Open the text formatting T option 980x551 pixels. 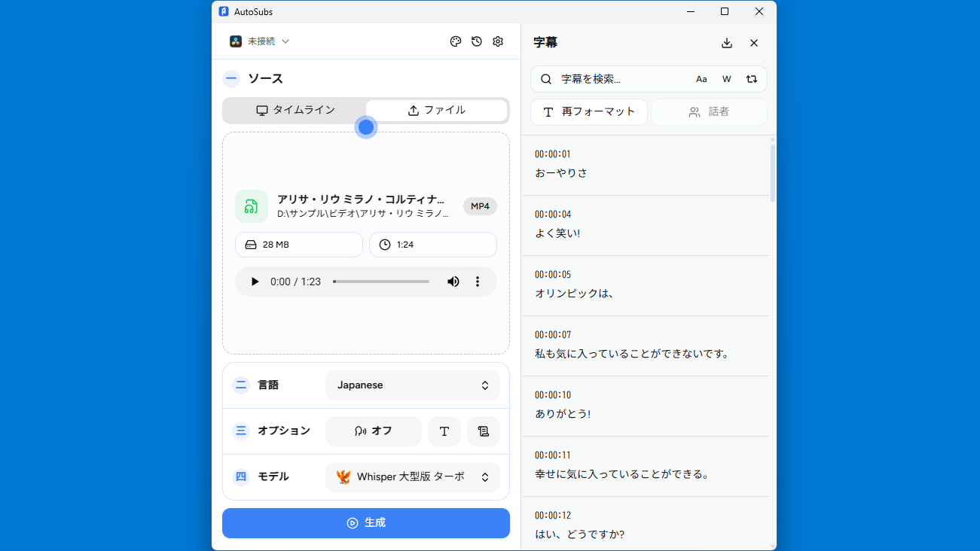coord(444,431)
